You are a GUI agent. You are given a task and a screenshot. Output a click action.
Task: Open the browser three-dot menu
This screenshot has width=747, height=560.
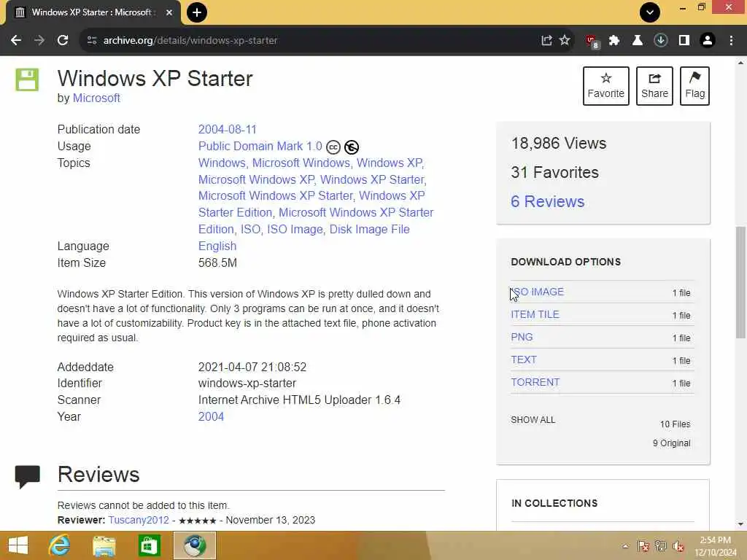(x=731, y=41)
